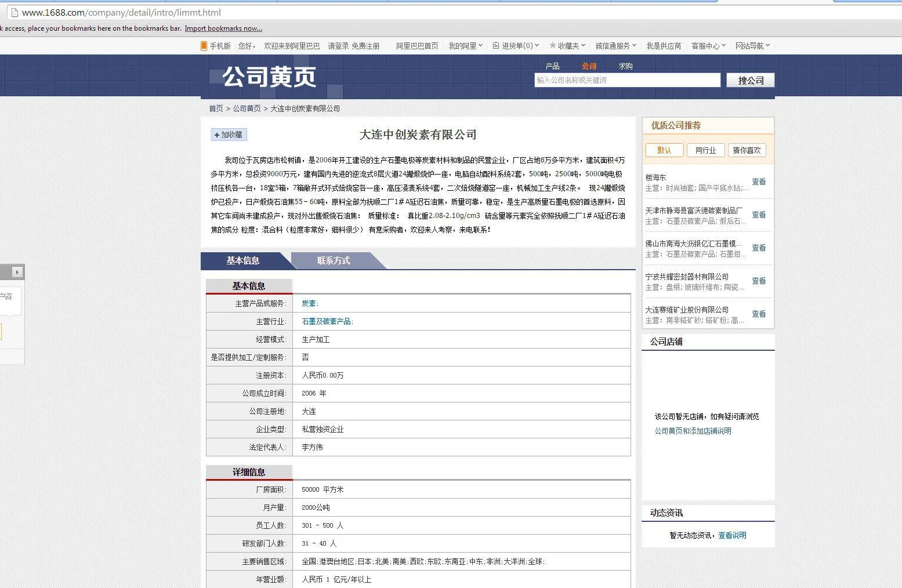Viewport: 902px width, 588px height.
Task: Click the 搜公司 search button
Action: [751, 80]
